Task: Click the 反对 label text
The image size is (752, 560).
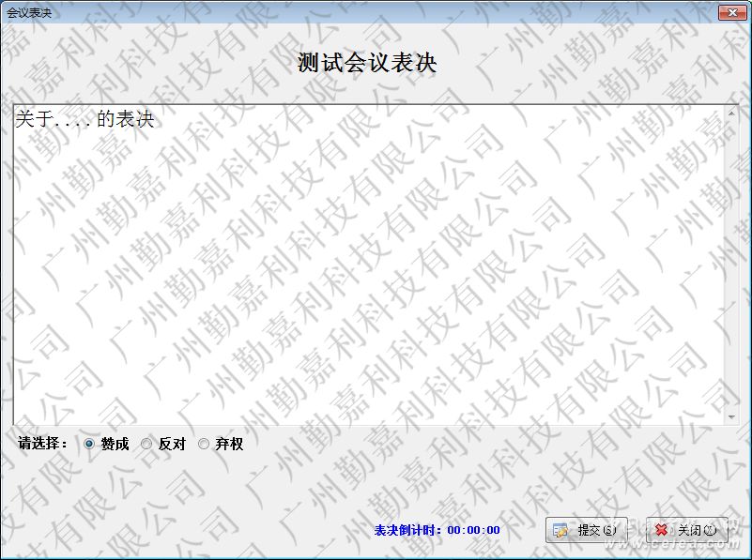Action: coord(172,445)
